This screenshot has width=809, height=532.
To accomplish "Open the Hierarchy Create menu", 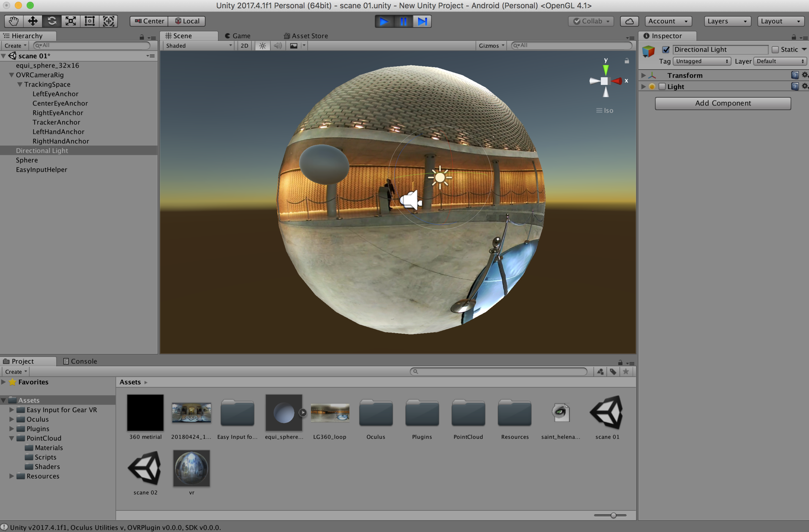I will (x=15, y=46).
